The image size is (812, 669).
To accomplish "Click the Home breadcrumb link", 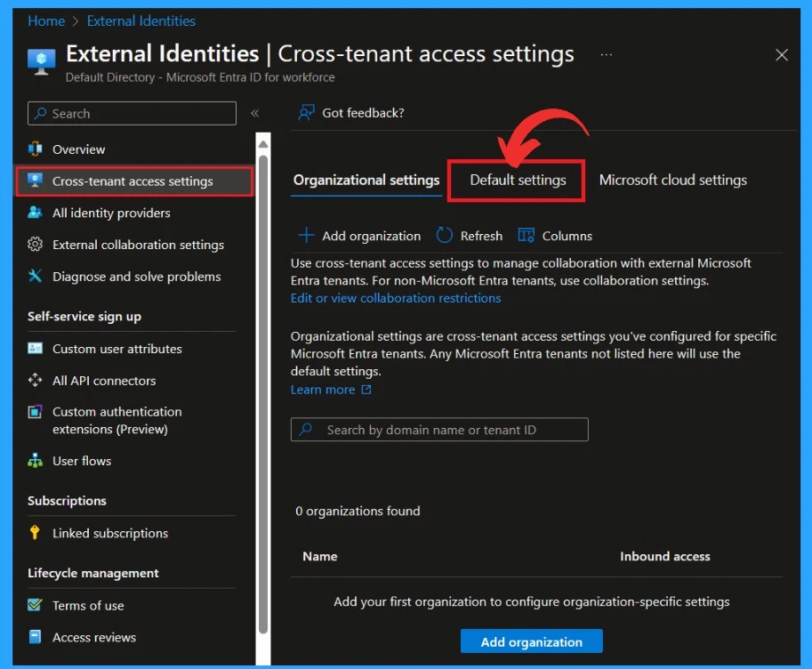I will [x=46, y=20].
